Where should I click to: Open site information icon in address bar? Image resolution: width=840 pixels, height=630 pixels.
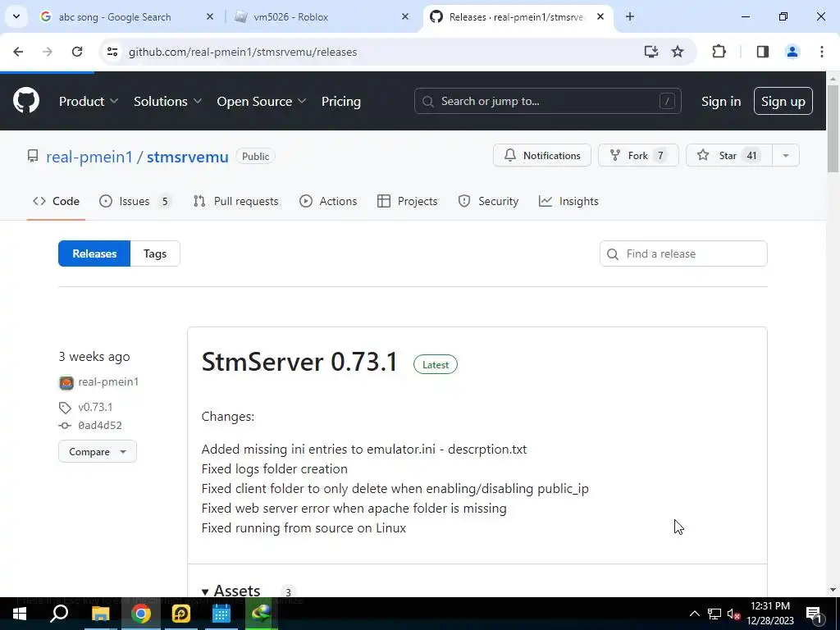pyautogui.click(x=112, y=52)
